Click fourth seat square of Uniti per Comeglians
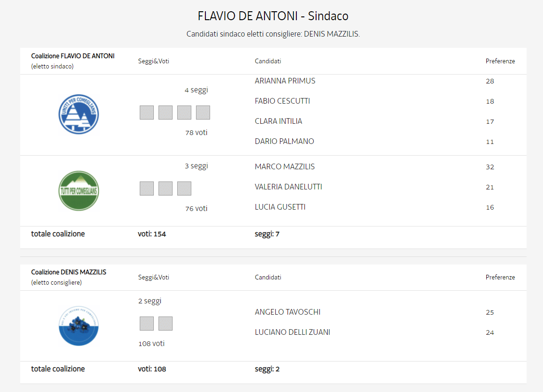543x392 pixels. (x=203, y=113)
